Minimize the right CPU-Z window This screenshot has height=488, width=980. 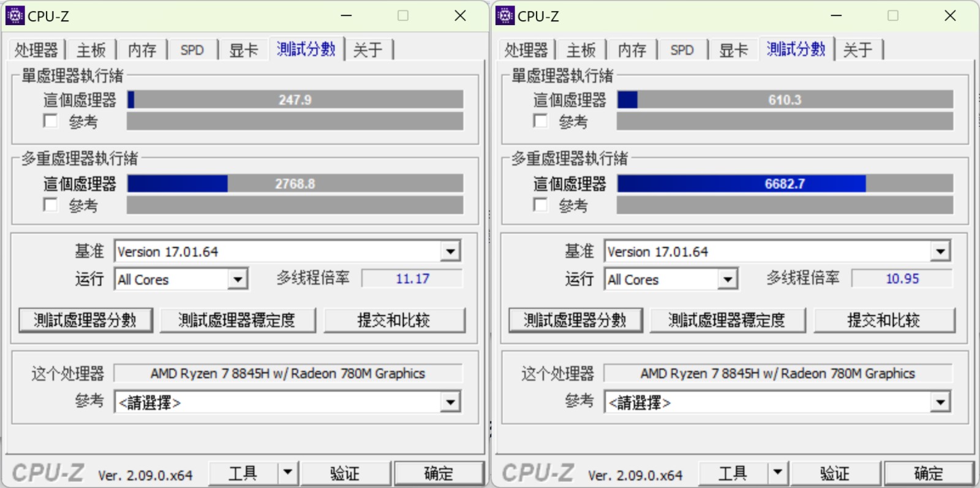point(836,15)
